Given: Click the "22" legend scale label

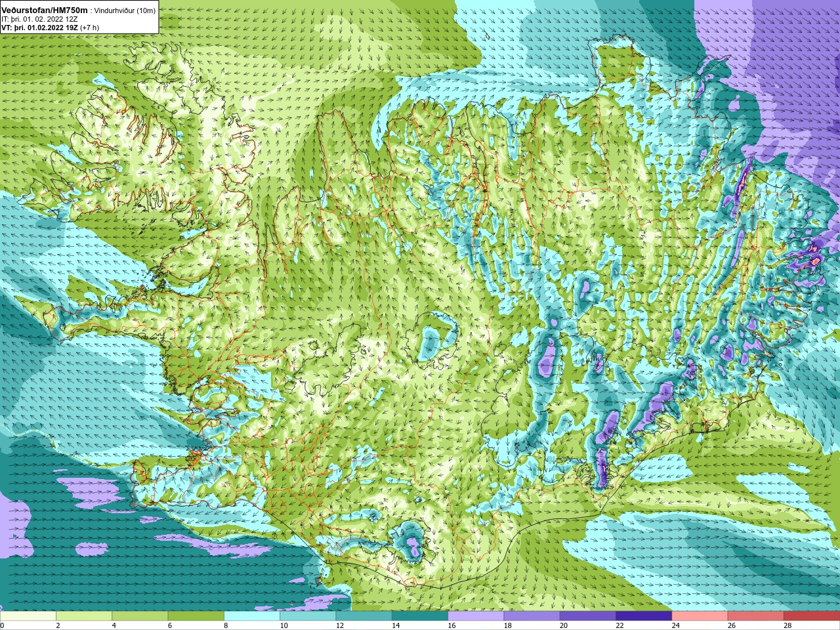Looking at the screenshot, I should point(619,625).
